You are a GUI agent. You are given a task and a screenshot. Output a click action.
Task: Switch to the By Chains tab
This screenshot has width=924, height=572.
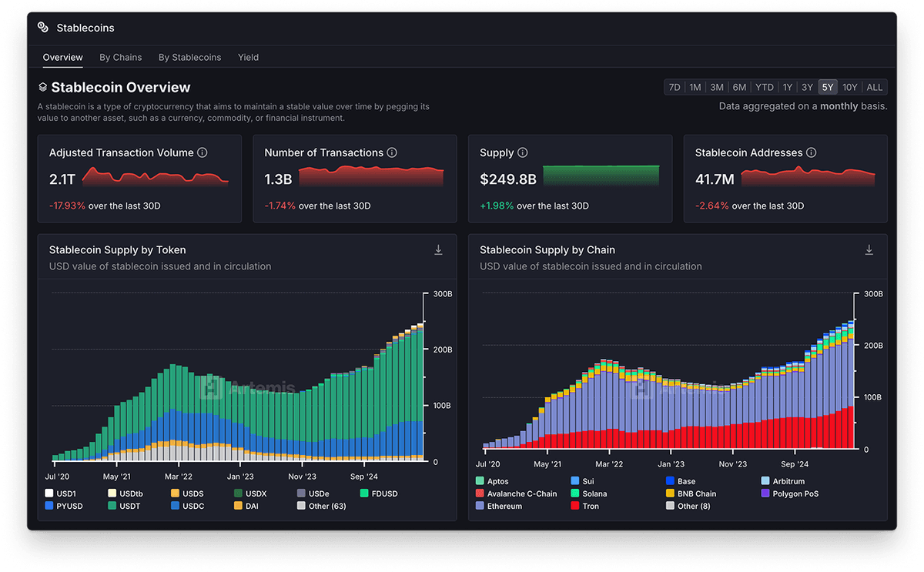pos(121,57)
